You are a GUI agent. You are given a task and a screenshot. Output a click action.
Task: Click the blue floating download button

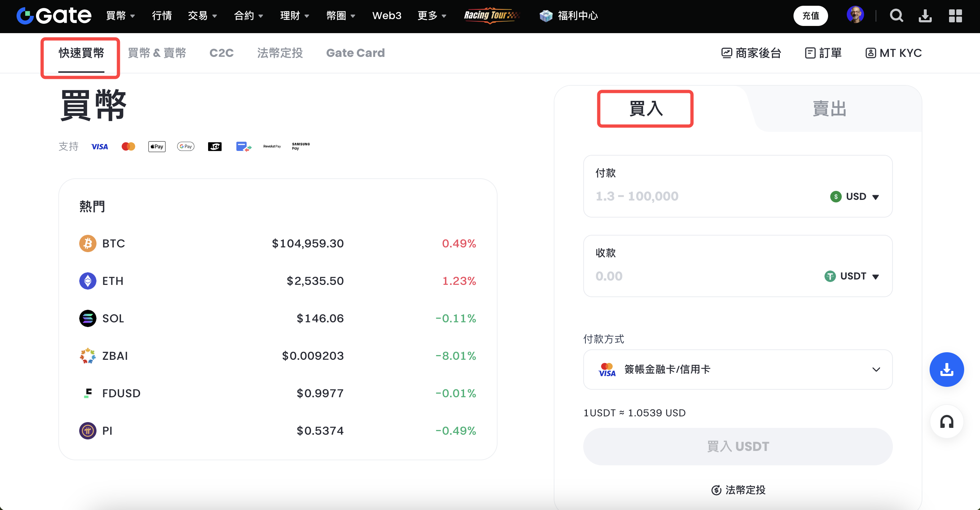[x=946, y=369]
